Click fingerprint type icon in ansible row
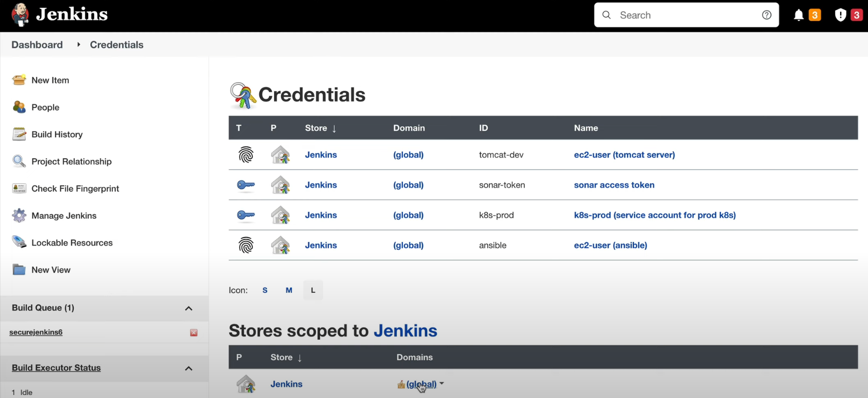 click(246, 245)
